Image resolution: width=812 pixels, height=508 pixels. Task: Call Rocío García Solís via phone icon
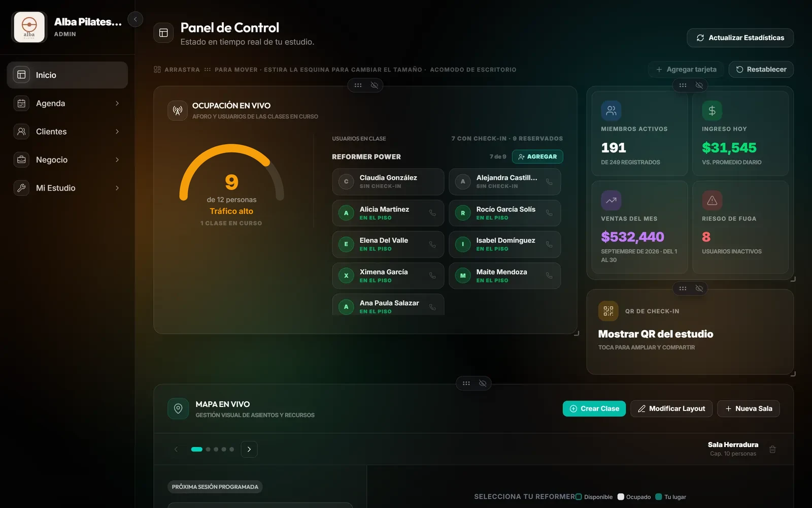549,213
